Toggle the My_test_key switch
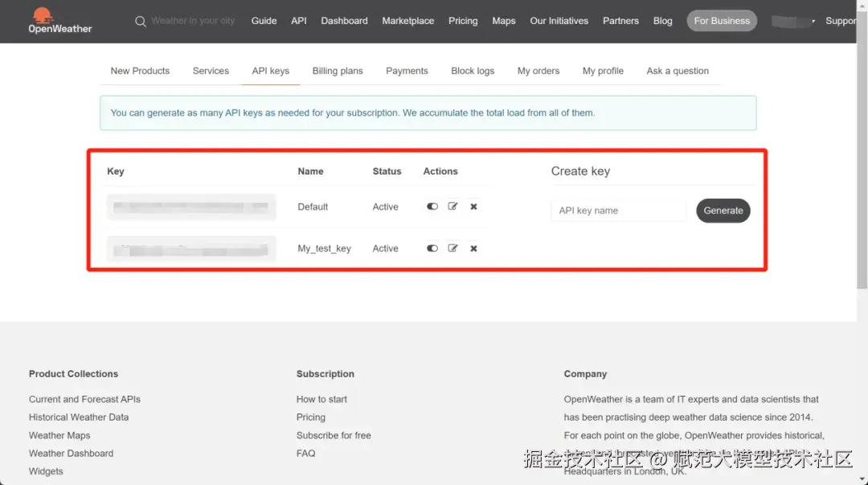The height and width of the screenshot is (485, 868). coord(432,249)
